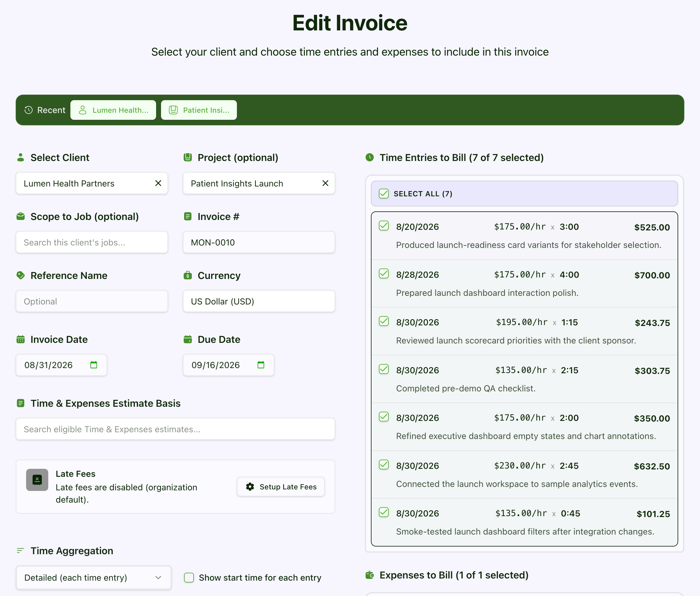Open the Detailed (each time entry) dropdown
The width and height of the screenshot is (700, 596).
click(x=94, y=578)
